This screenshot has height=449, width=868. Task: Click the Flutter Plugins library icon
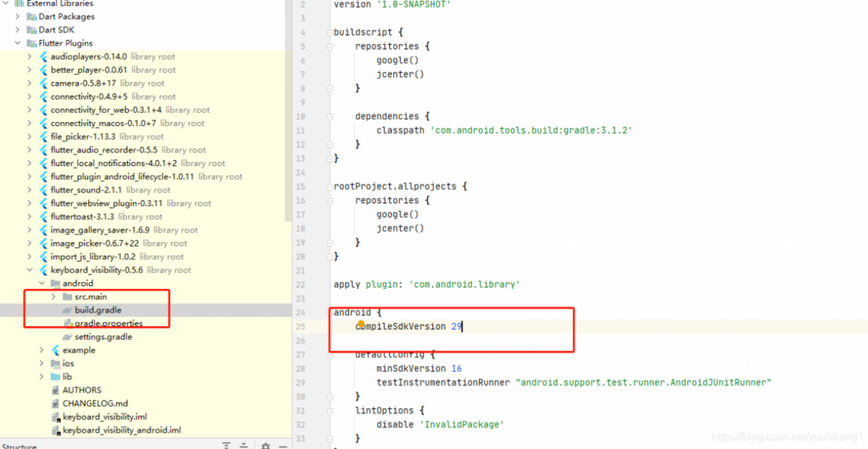(x=31, y=43)
